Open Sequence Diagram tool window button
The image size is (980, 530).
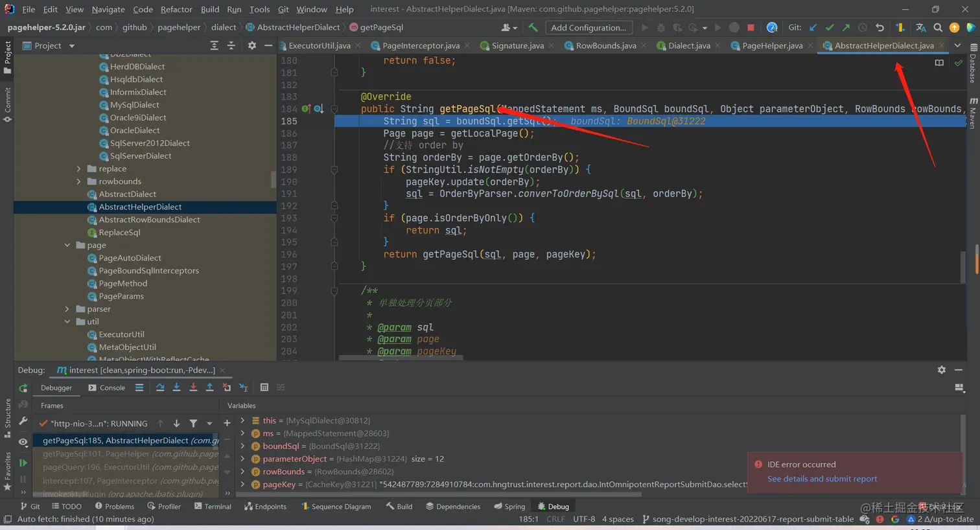tap(336, 507)
